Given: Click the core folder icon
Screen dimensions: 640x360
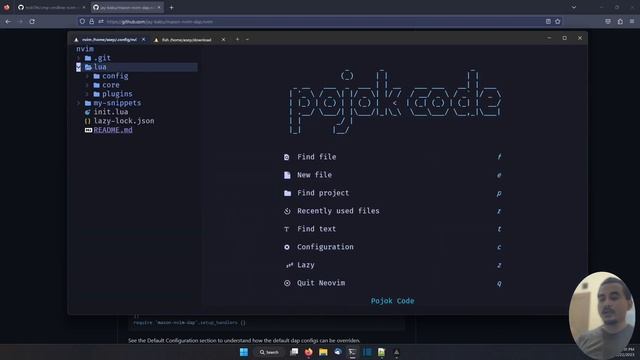Looking at the screenshot, I should coord(96,85).
